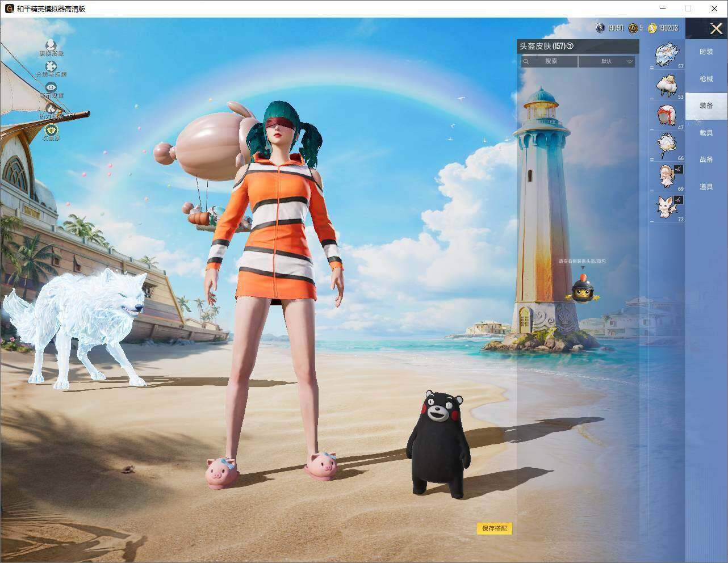Image resolution: width=728 pixels, height=563 pixels.
Task: Click the gold coin currency icon
Action: tap(652, 28)
